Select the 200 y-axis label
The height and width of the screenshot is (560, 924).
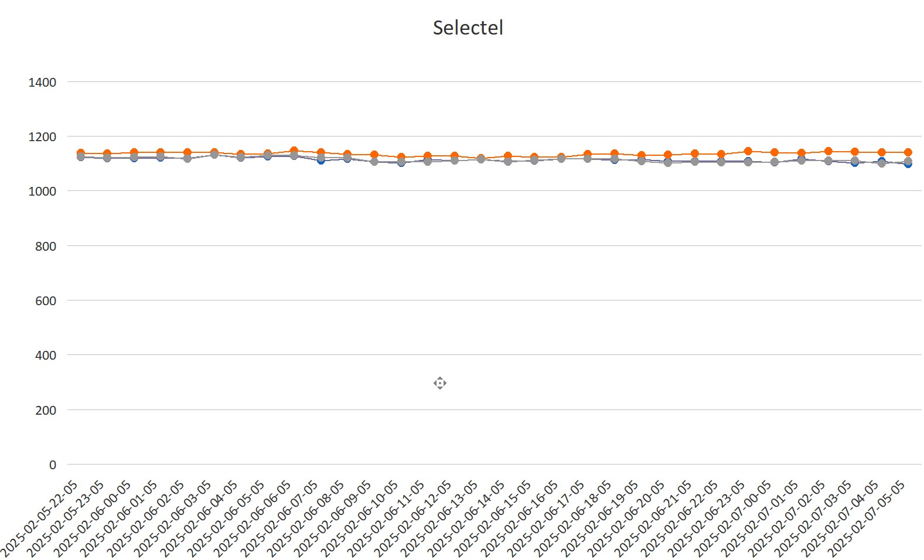click(x=46, y=411)
